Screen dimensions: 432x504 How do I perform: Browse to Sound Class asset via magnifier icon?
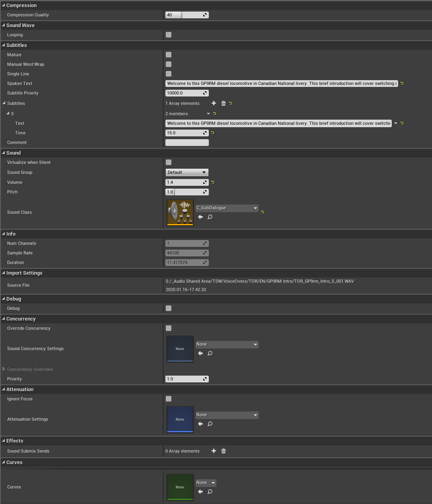[x=210, y=217]
